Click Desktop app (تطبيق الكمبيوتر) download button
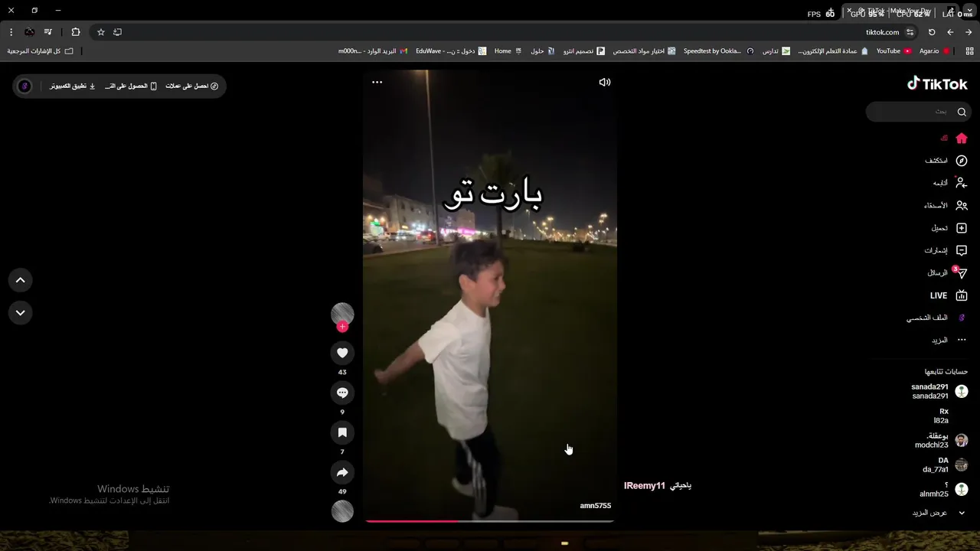980x551 pixels. (73, 86)
